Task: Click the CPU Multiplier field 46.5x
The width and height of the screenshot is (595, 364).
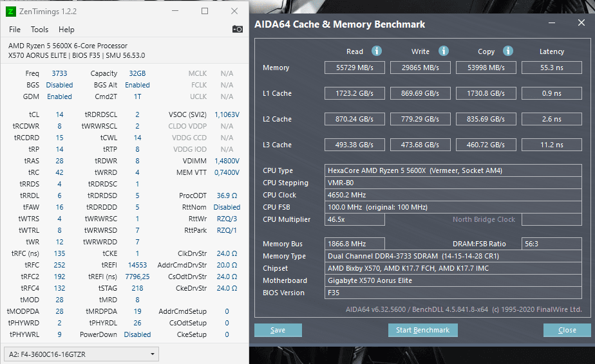Action: point(354,219)
